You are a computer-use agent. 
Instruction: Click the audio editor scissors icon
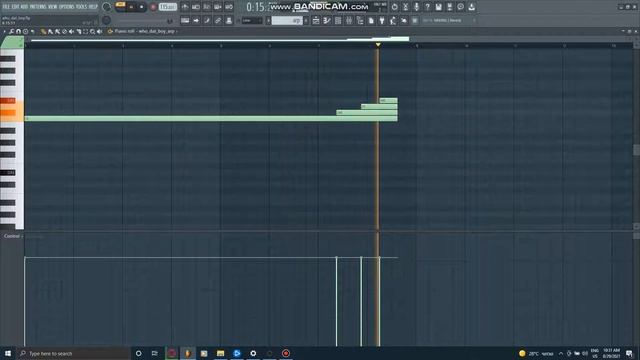point(405,7)
